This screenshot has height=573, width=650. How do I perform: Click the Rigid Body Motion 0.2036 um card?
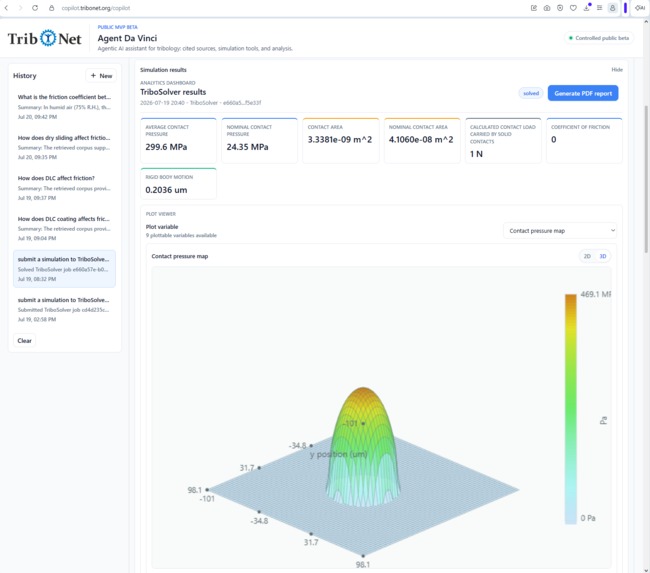coord(178,184)
